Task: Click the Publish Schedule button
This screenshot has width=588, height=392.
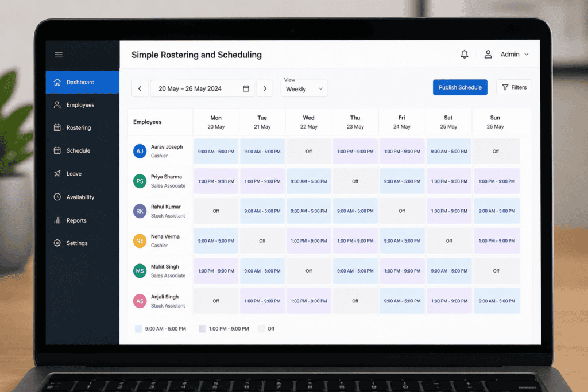Action: pos(460,87)
